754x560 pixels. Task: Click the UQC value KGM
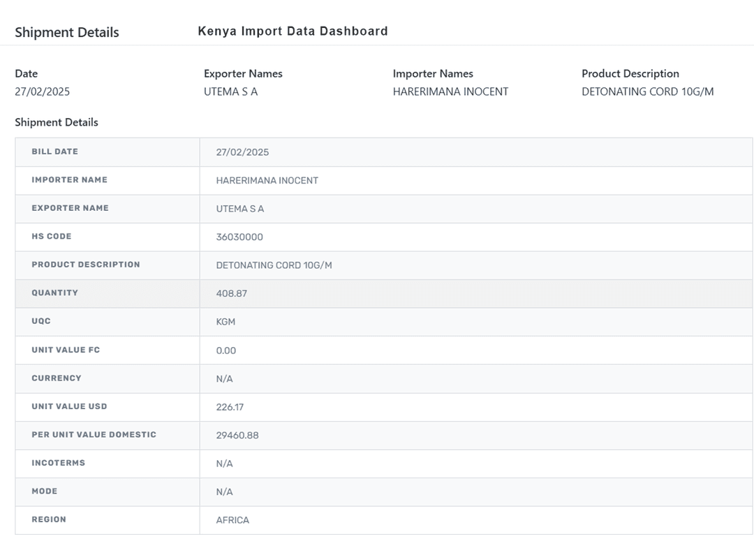point(226,322)
